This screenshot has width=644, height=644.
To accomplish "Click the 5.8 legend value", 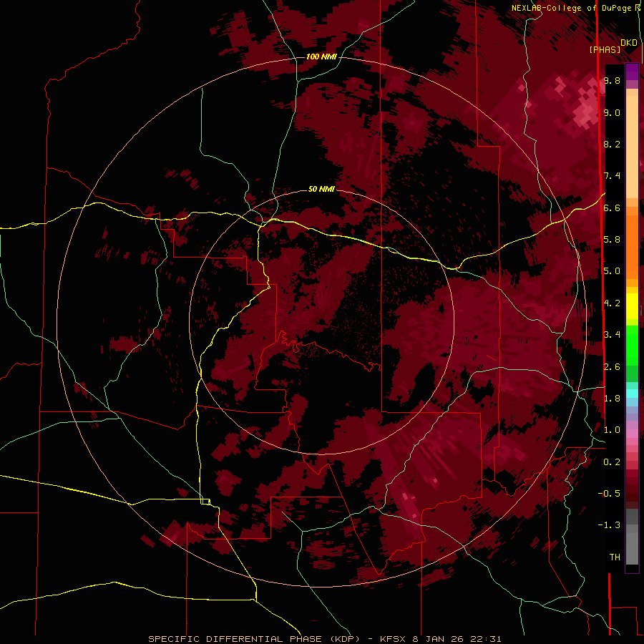I will click(612, 240).
